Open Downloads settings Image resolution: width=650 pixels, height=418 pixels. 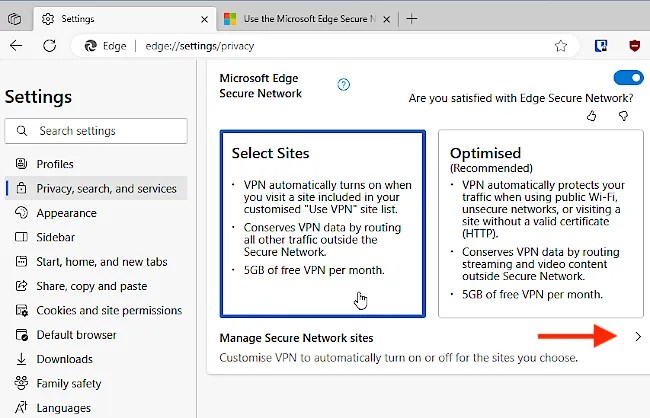[96, 359]
